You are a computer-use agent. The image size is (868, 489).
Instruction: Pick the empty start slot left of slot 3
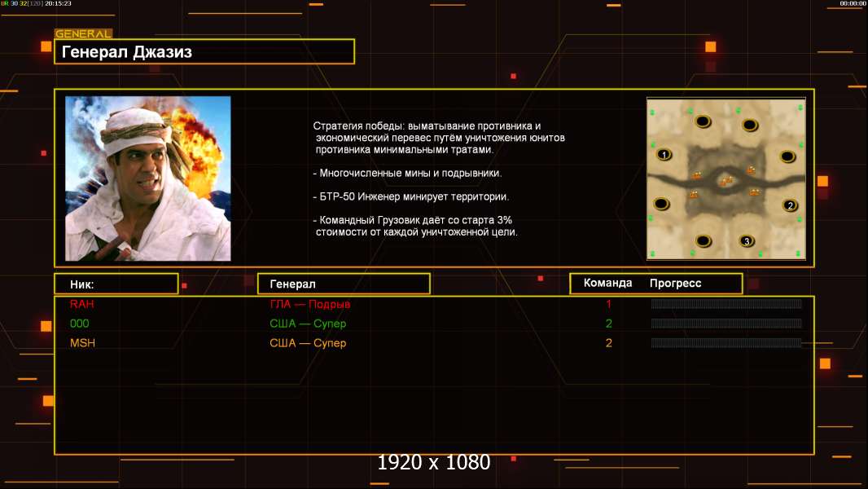tap(703, 241)
